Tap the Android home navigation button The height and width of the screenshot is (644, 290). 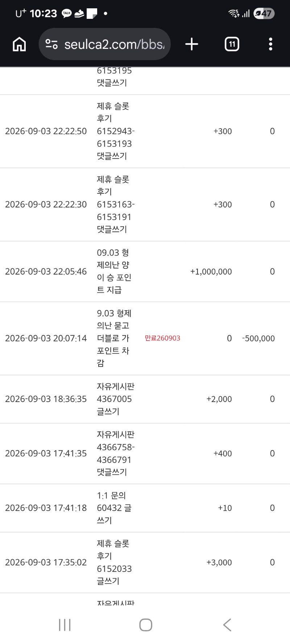(x=146, y=625)
